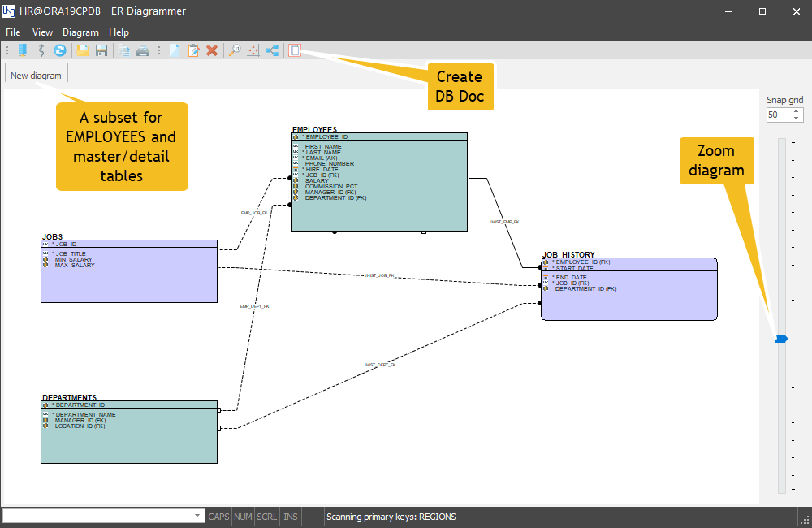Image resolution: width=812 pixels, height=528 pixels.
Task: Open a diagram using the folder icon
Action: (83, 50)
